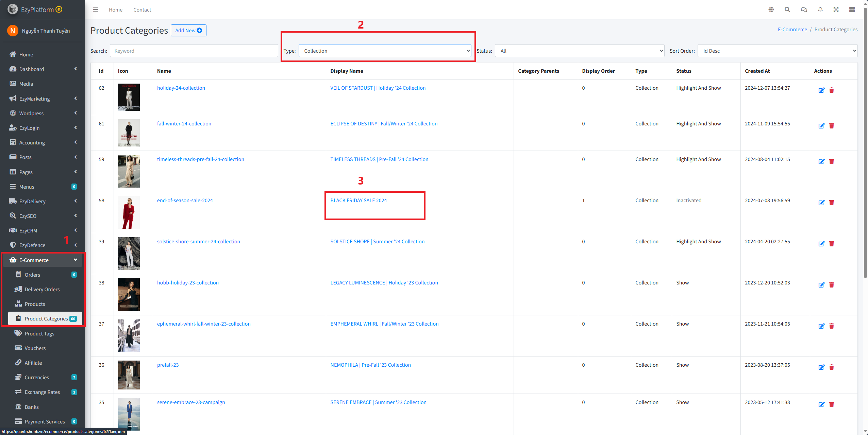
Task: Open the Status filter dropdown
Action: pyautogui.click(x=579, y=51)
